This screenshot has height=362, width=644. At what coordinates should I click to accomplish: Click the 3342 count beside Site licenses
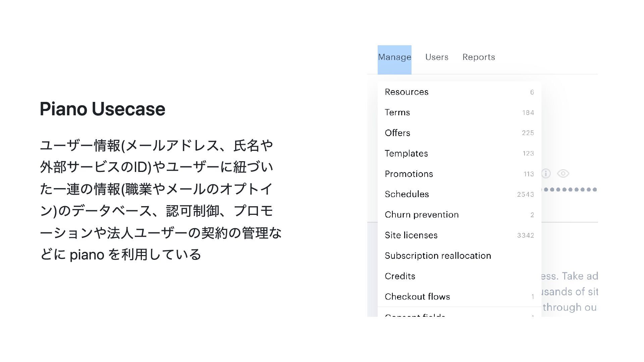525,235
